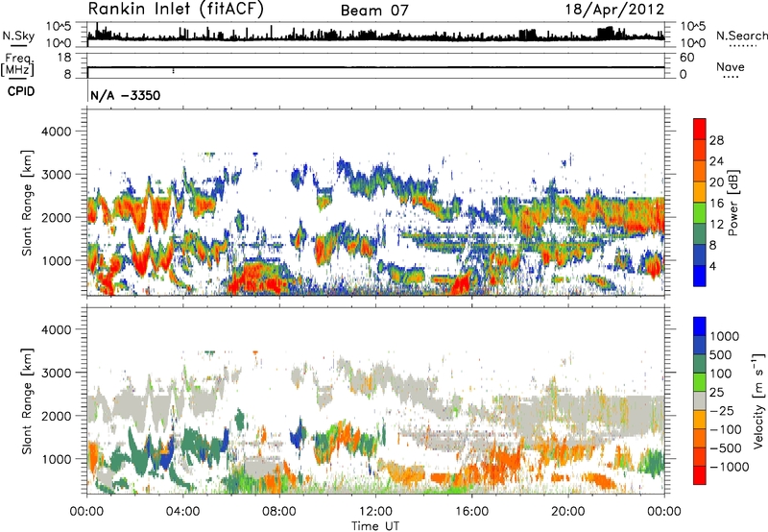Pick the dark blue 500–1000 Velocity segment
Viewport: 768px width, 532px height.
point(700,345)
